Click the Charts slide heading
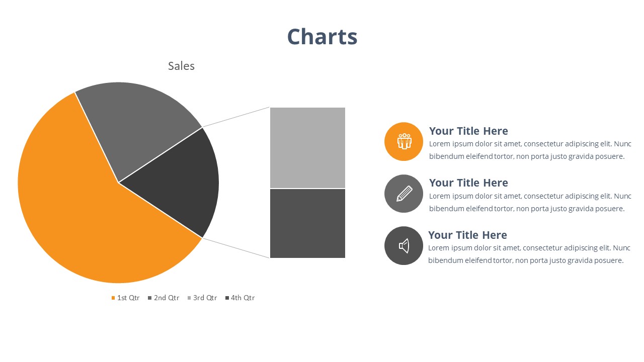Image resolution: width=644 pixels, height=362 pixels. 322,37
